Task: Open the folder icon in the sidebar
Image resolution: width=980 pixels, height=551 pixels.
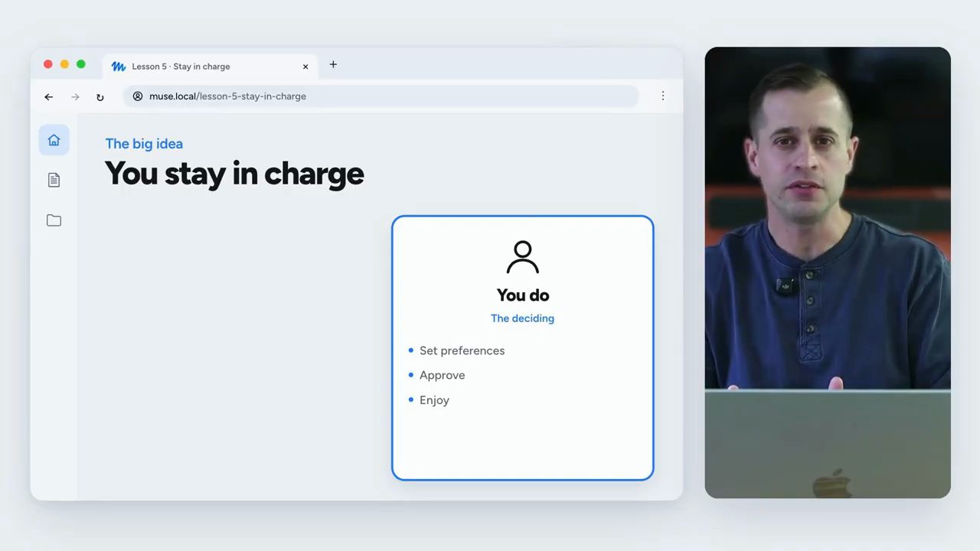Action: tap(54, 220)
